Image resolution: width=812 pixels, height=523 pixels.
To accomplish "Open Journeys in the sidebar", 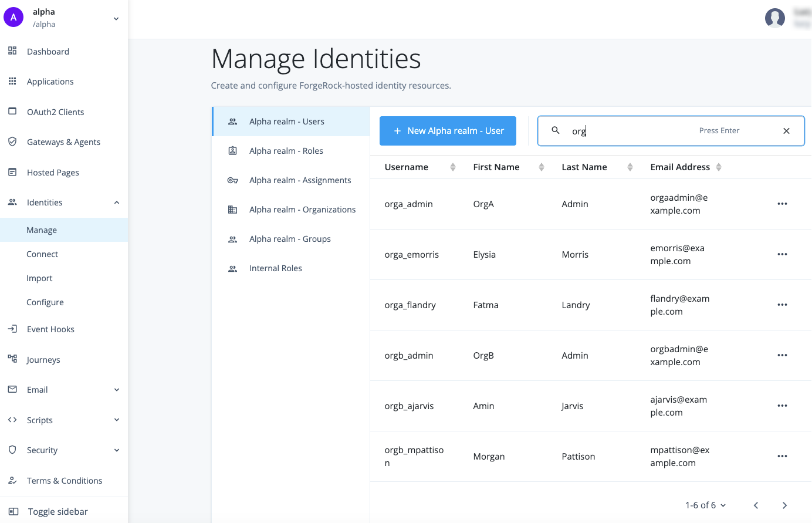I will 43,360.
